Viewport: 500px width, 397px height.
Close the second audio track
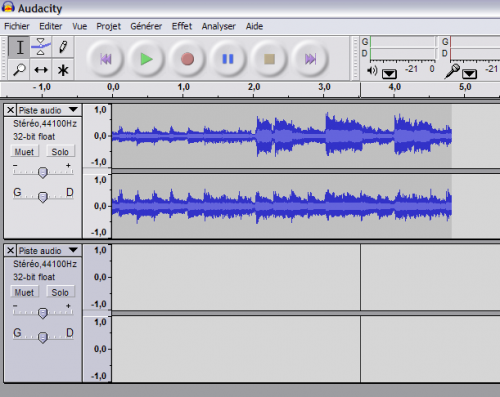(10, 250)
